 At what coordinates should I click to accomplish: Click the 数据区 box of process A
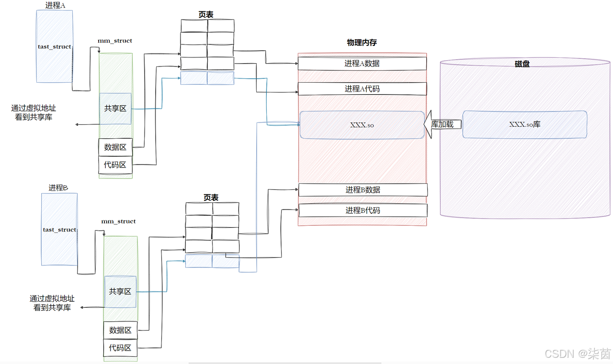tap(115, 147)
